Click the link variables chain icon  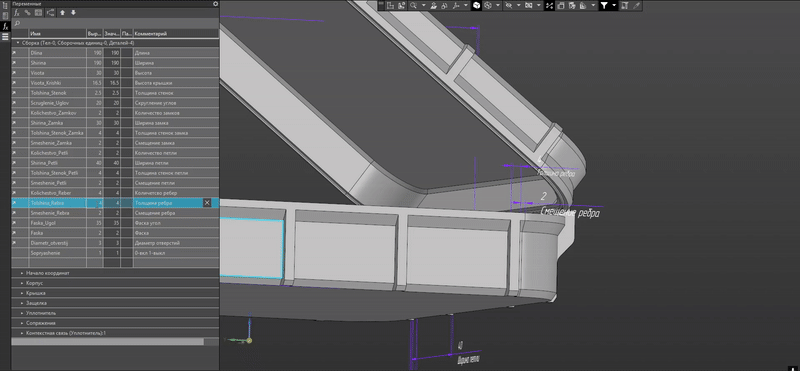(28, 13)
